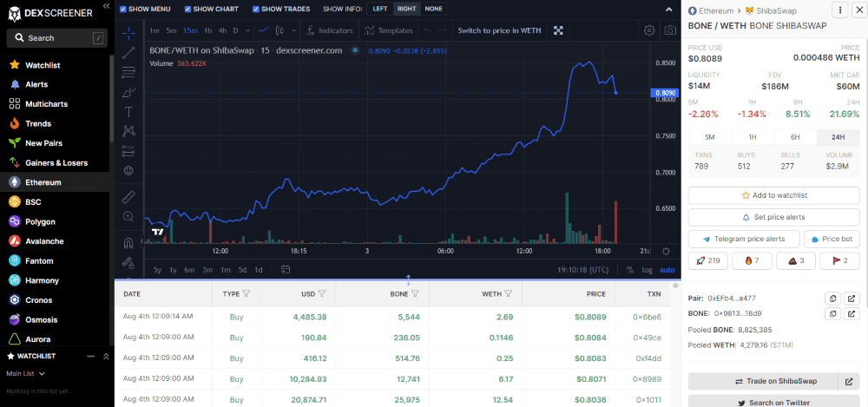The image size is (868, 407).
Task: Undo the last chart action
Action: coord(427,30)
